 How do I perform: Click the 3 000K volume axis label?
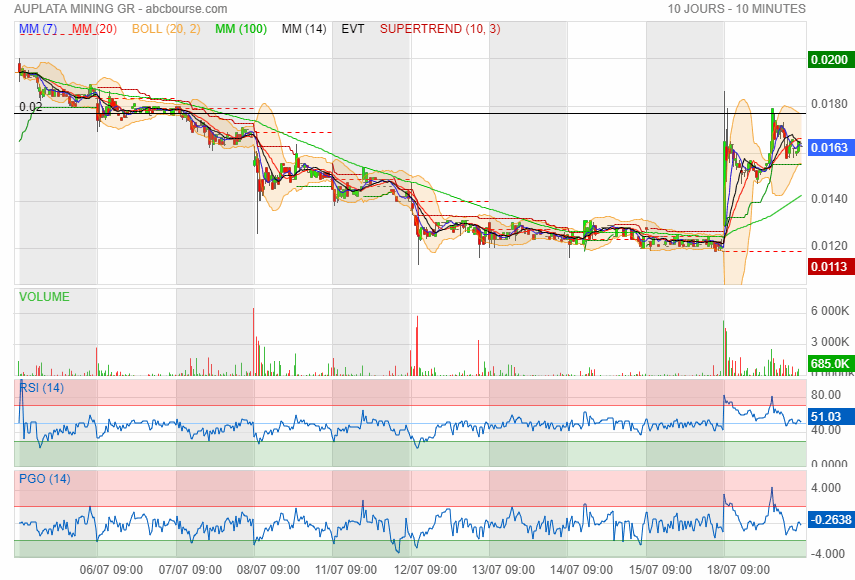click(x=830, y=342)
